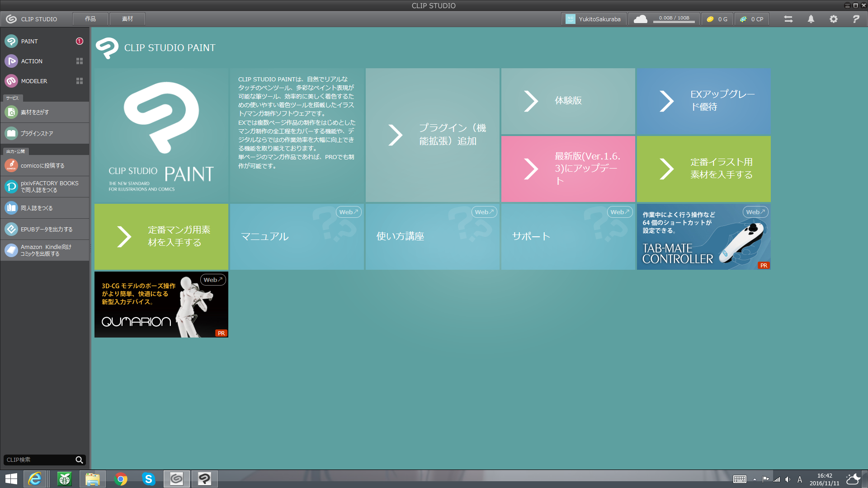The height and width of the screenshot is (488, 868).
Task: Switch to the 素材 tab
Action: (127, 19)
